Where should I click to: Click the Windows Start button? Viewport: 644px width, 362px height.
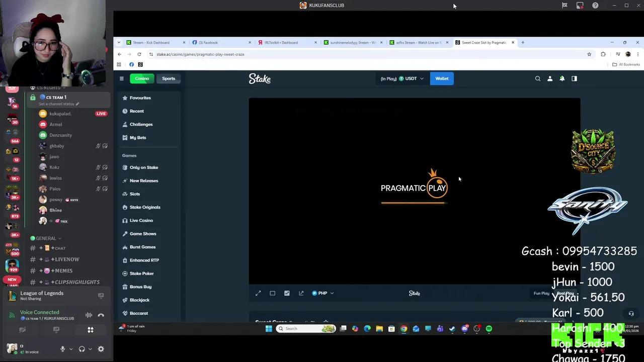(269, 329)
